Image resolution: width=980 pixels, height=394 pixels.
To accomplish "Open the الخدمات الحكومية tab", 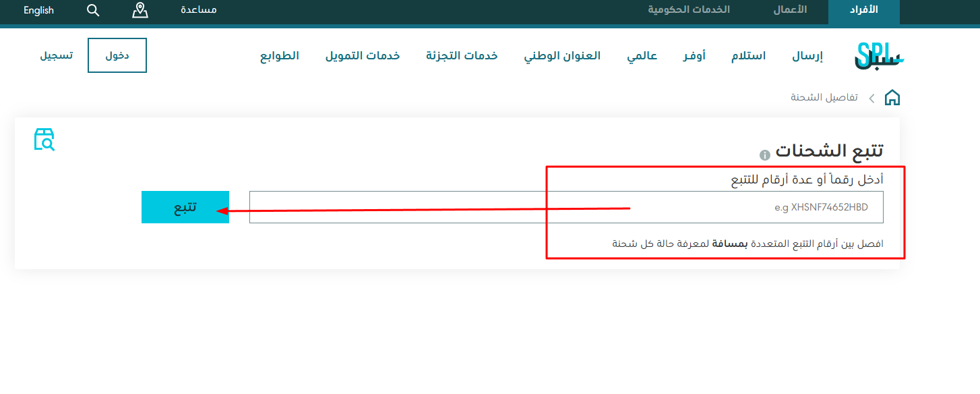I will pyautogui.click(x=689, y=10).
